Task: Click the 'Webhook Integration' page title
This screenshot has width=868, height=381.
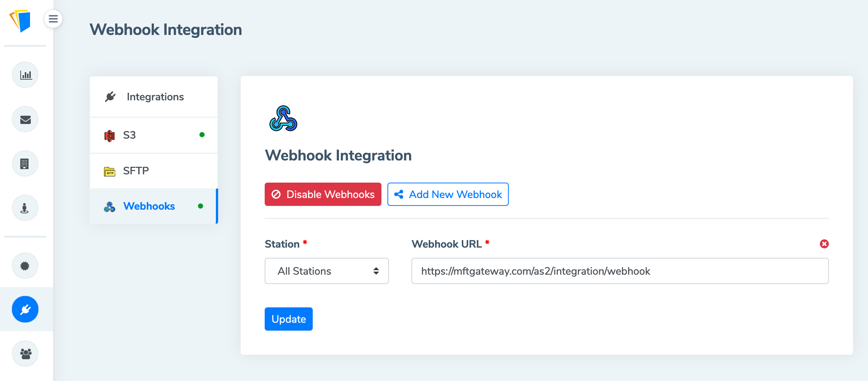Action: coord(166,30)
